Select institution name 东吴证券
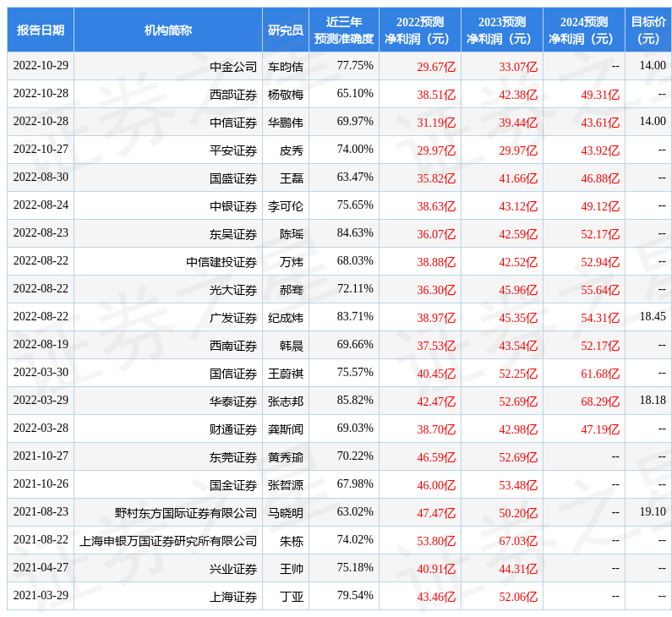This screenshot has height=617, width=672. (233, 234)
